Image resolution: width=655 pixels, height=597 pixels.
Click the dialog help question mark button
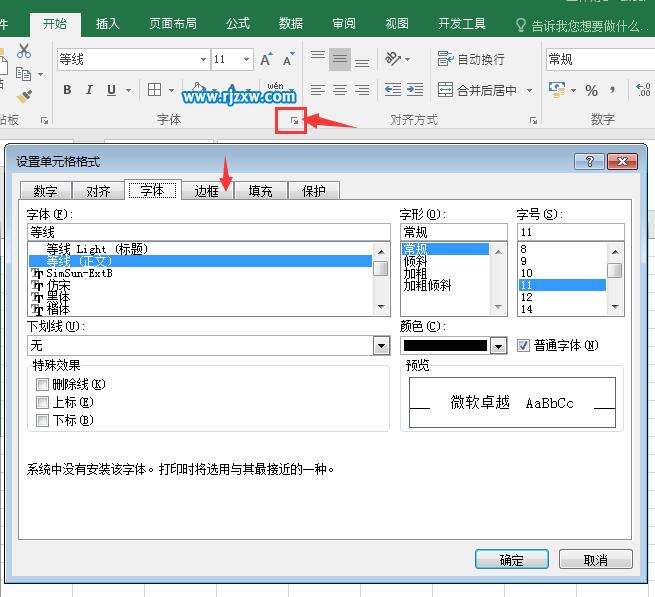[589, 161]
